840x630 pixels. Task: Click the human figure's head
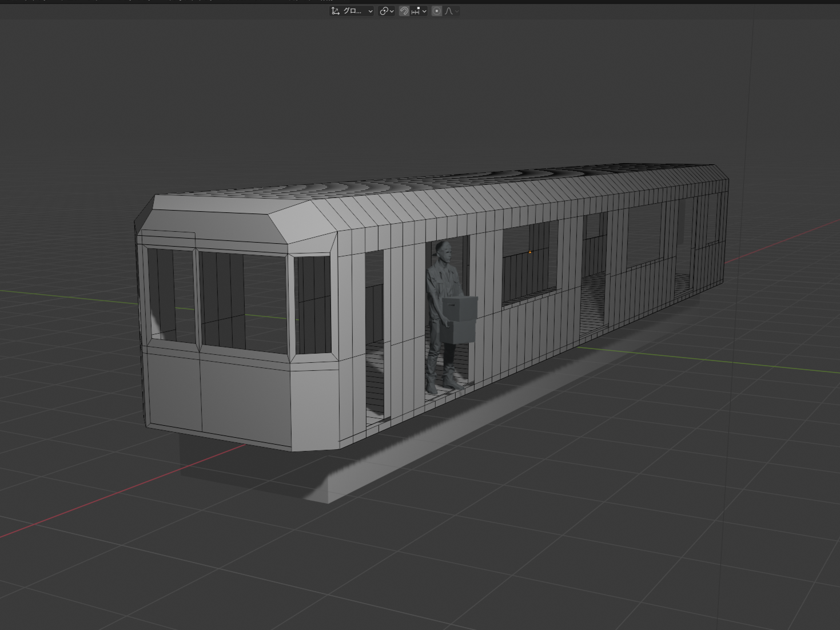pyautogui.click(x=443, y=250)
